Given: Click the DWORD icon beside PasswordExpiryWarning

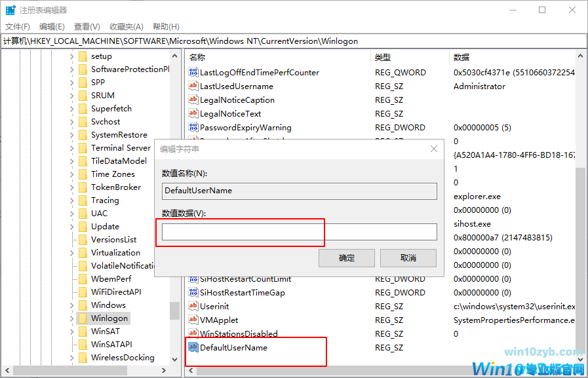Looking at the screenshot, I should [193, 127].
